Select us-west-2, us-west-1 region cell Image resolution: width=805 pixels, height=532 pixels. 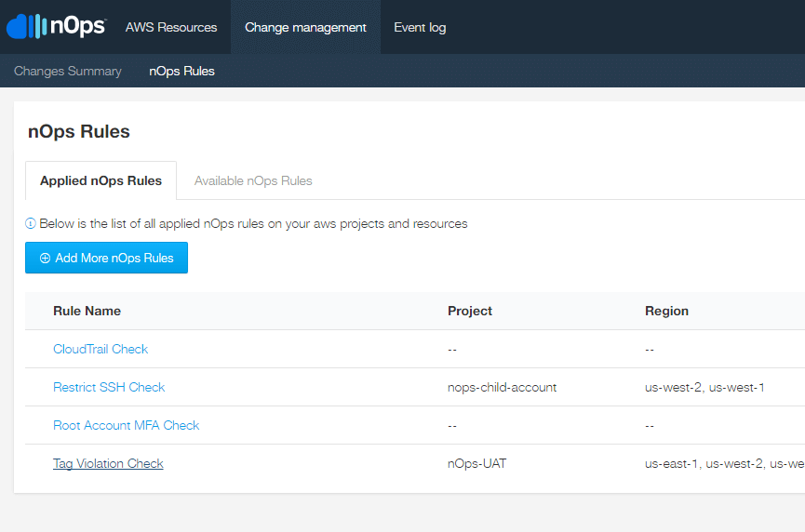(x=704, y=387)
